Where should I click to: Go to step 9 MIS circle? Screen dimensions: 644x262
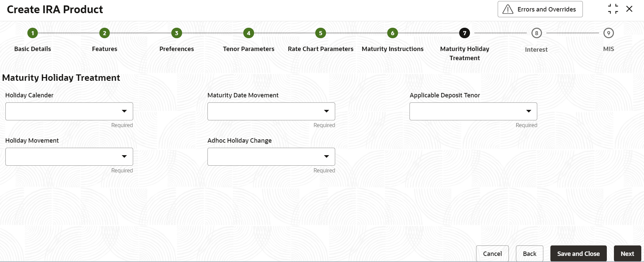coord(609,33)
